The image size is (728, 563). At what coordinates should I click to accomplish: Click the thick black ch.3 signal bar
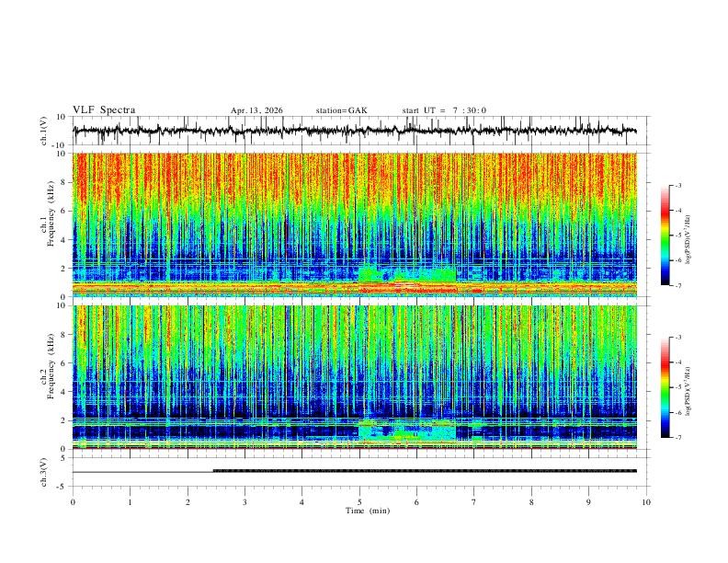tap(425, 471)
